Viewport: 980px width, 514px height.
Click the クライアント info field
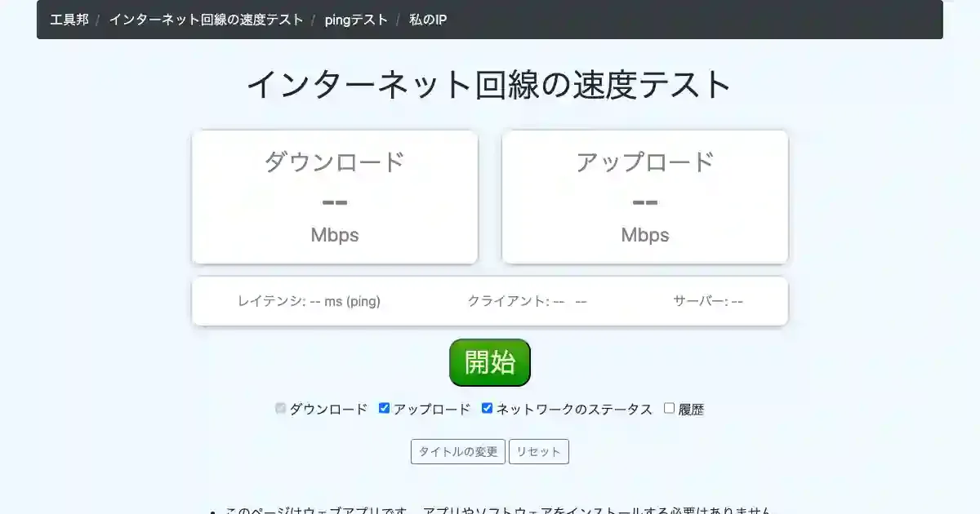tap(527, 301)
